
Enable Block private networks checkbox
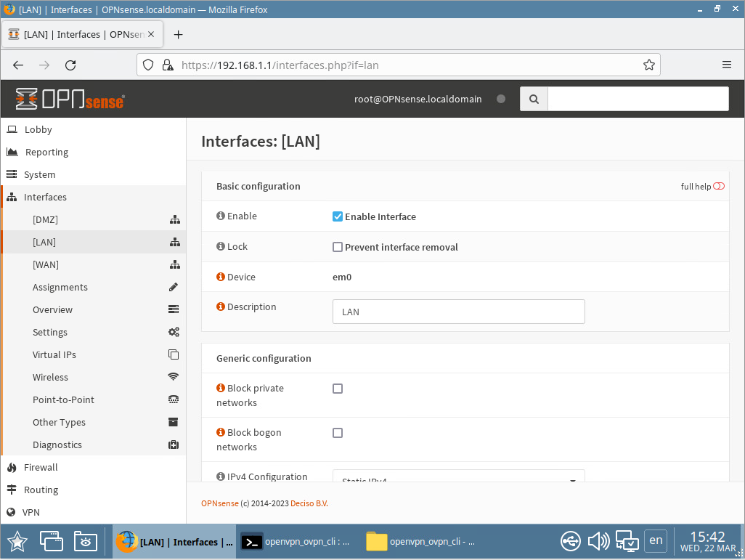point(338,389)
